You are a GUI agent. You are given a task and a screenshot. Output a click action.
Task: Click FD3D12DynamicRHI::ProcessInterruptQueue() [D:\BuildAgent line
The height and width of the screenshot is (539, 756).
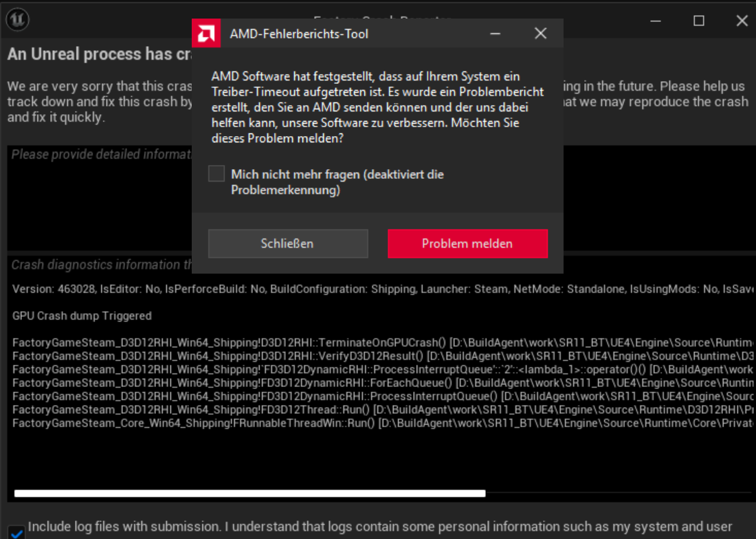coord(383,396)
